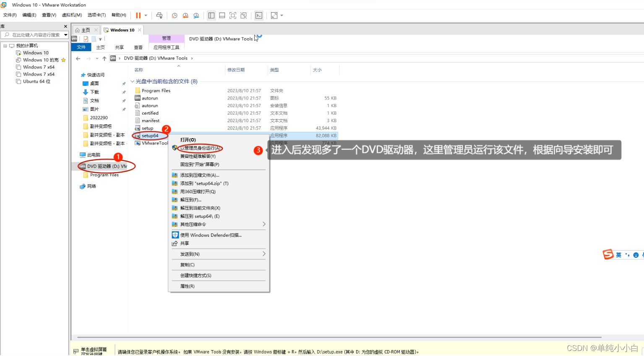
Task: Open the 编辑(E) menu
Action: pos(29,15)
